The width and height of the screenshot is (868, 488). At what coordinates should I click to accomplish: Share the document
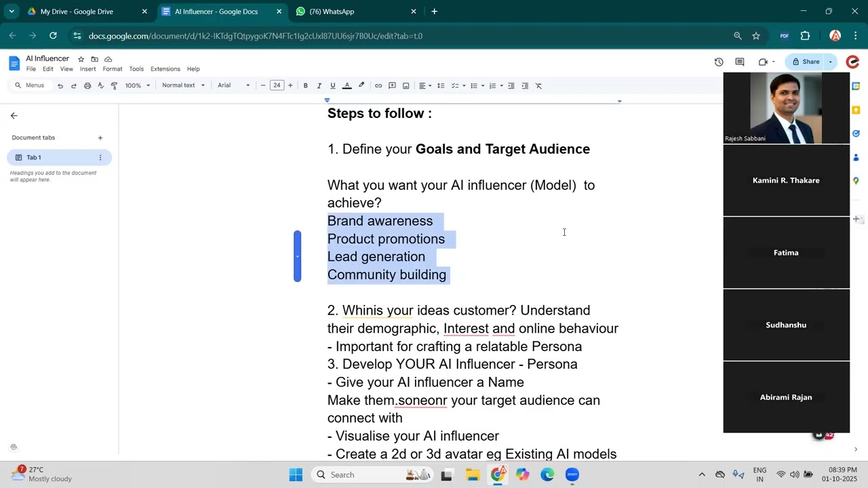(x=806, y=62)
